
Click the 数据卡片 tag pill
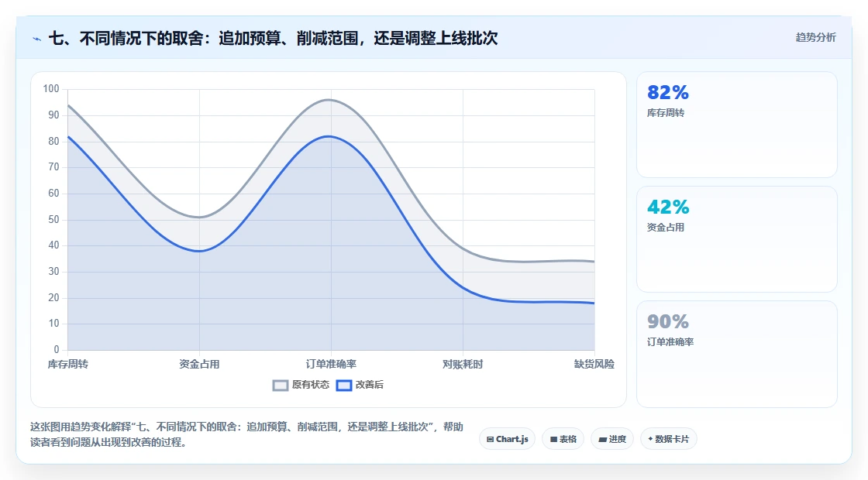(x=669, y=439)
